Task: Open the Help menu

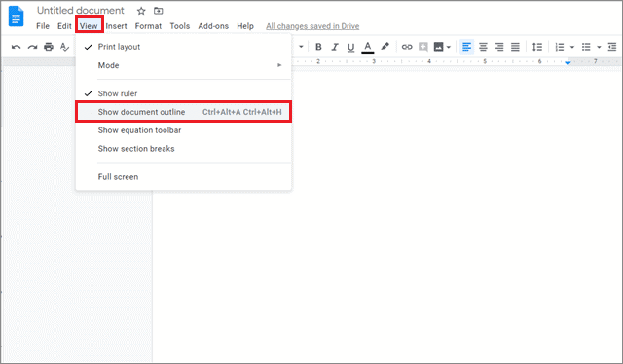Action: coord(245,26)
